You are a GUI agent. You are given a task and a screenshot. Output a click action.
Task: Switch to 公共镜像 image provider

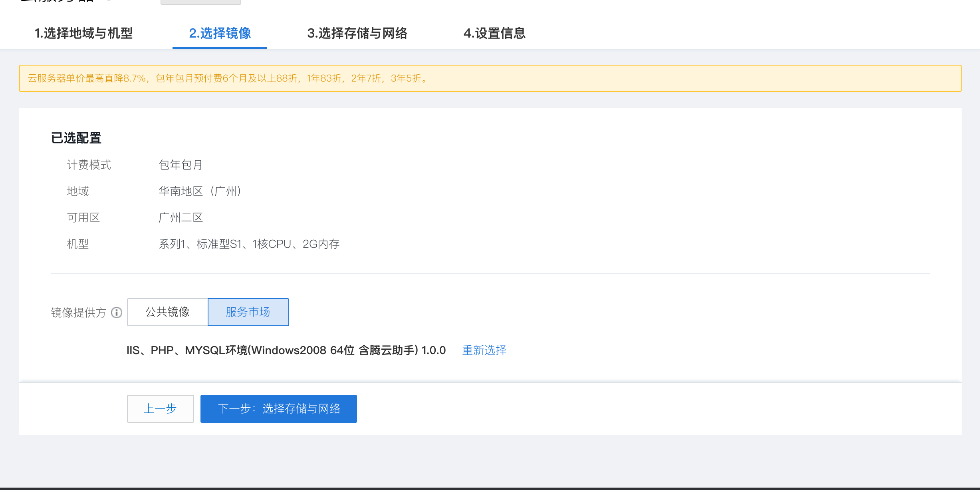pos(167,312)
